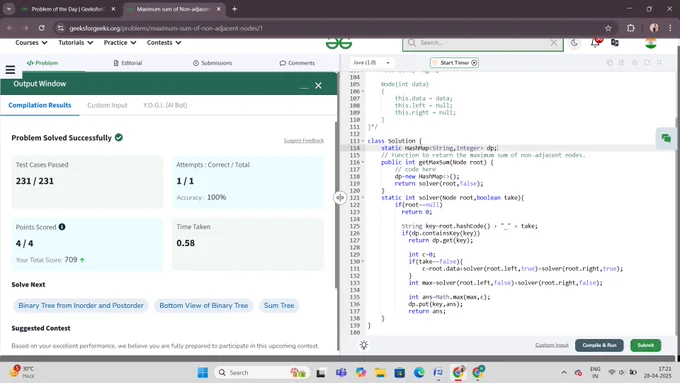
Task: Open the Java (1.8) language dropdown
Action: (371, 63)
